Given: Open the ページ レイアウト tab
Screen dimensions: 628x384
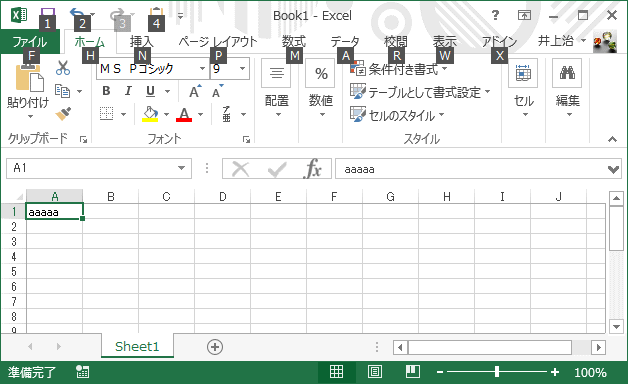Looking at the screenshot, I should [218, 41].
